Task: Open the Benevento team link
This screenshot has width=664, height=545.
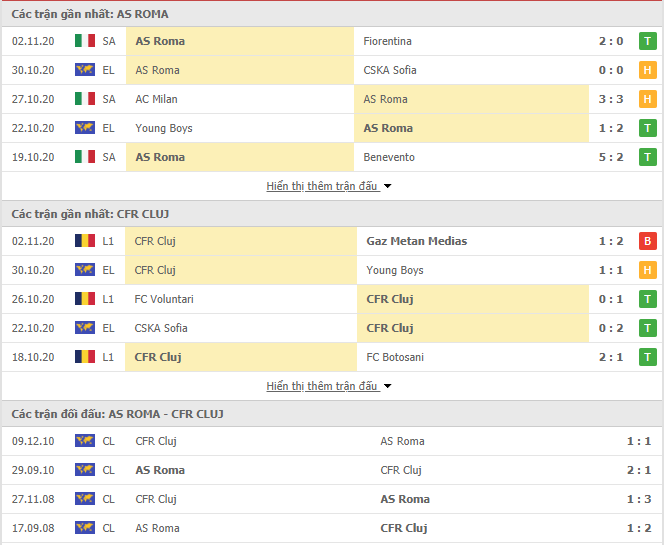Action: coord(389,157)
